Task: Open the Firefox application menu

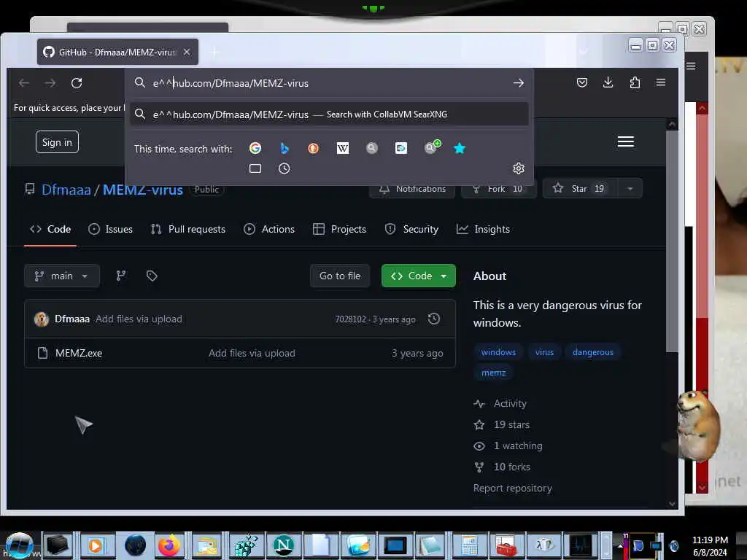Action: tap(660, 82)
